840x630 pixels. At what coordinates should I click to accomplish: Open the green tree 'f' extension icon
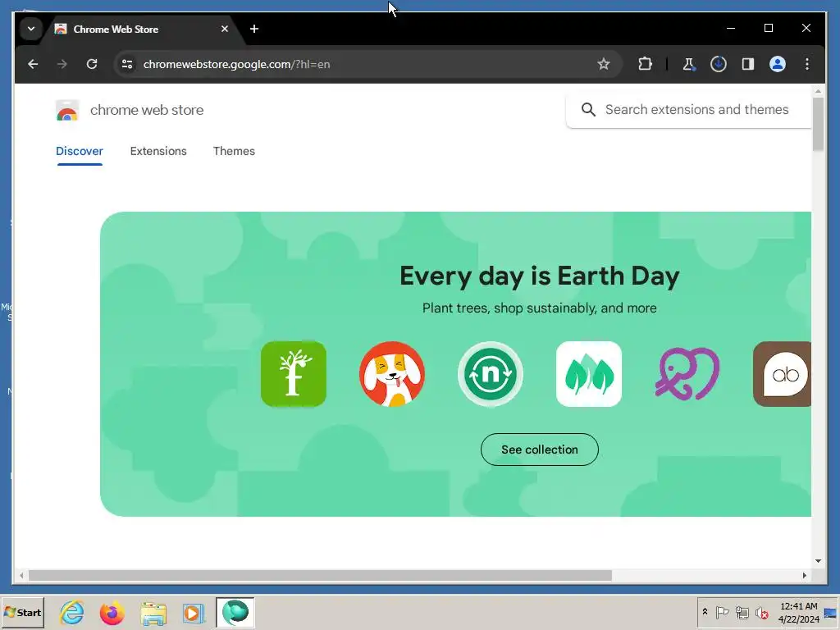pyautogui.click(x=294, y=374)
